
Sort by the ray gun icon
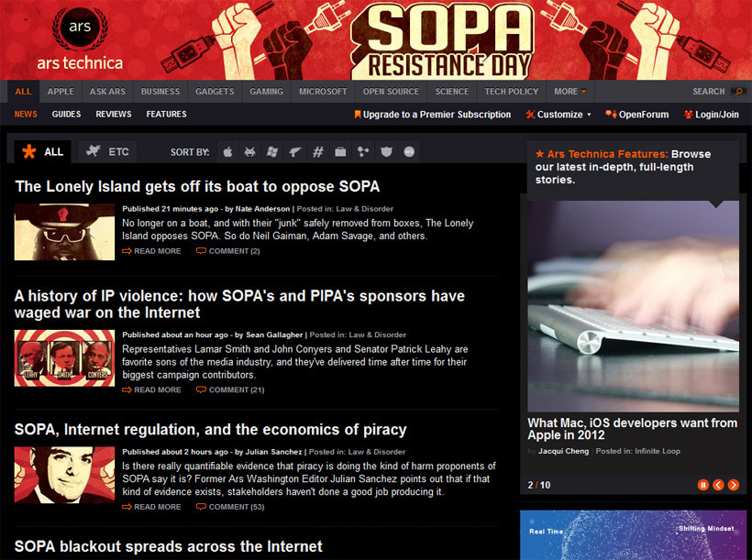tap(294, 152)
